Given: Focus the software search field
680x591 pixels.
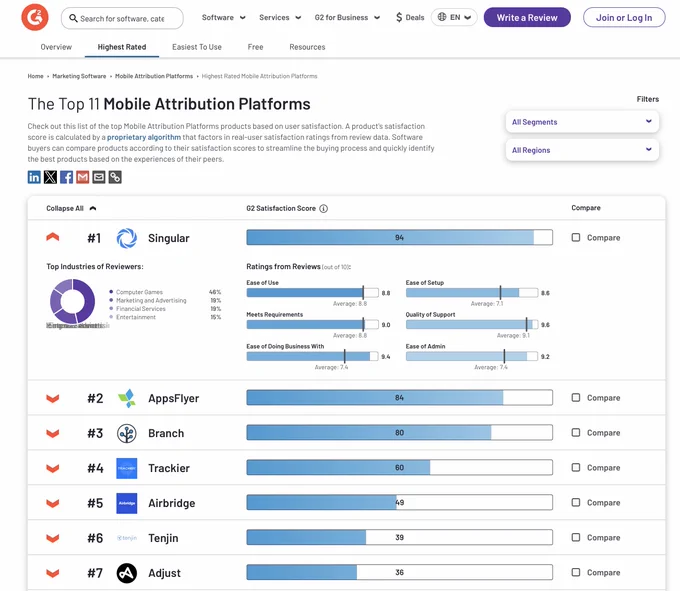Looking at the screenshot, I should 122,18.
